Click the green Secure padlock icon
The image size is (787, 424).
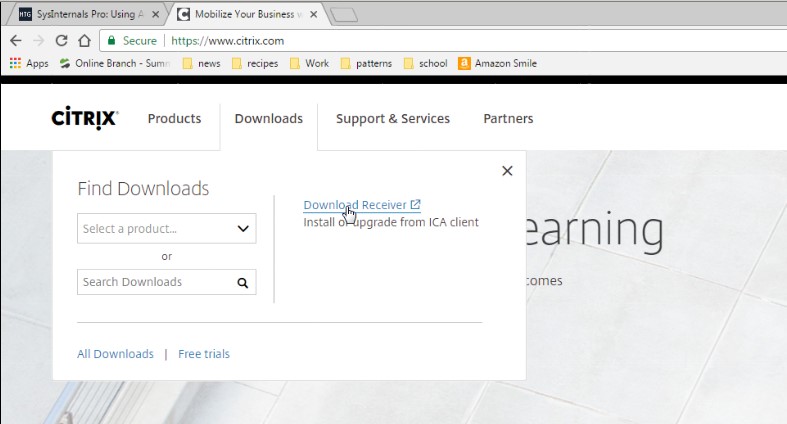point(112,41)
